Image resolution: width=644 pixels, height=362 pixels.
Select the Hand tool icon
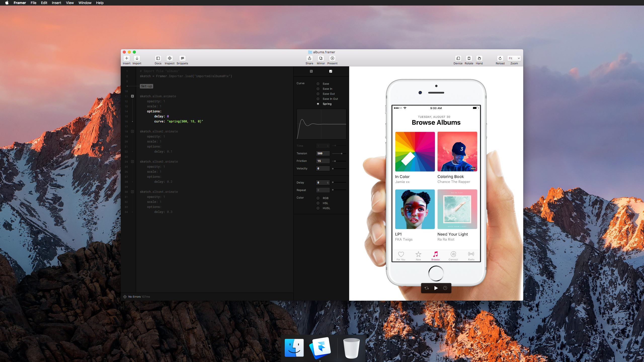click(x=479, y=58)
